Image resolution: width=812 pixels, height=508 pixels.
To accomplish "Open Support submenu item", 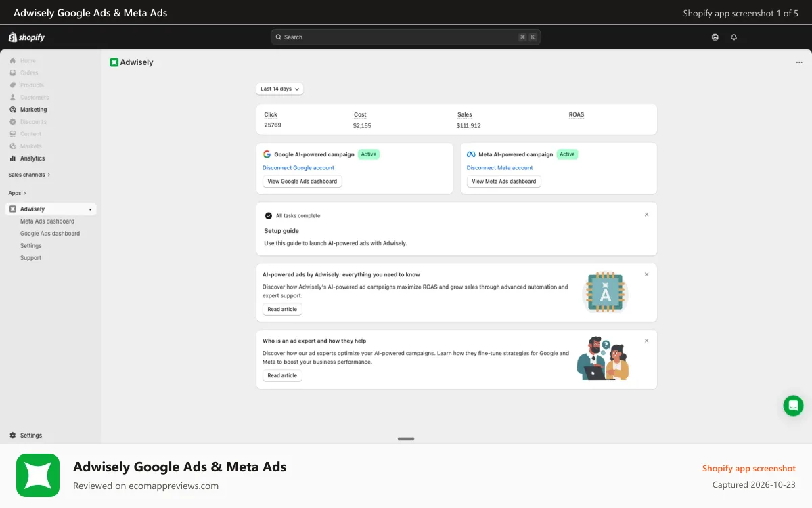I will (x=30, y=258).
